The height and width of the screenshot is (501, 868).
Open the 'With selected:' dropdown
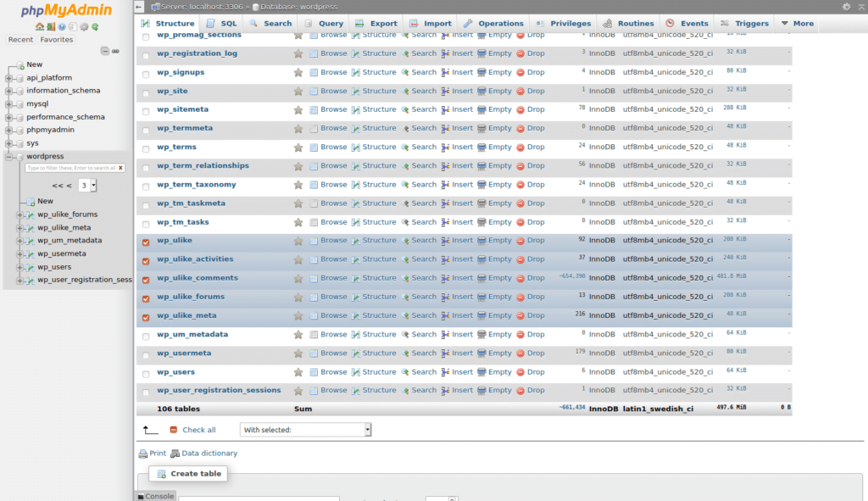[x=305, y=430]
